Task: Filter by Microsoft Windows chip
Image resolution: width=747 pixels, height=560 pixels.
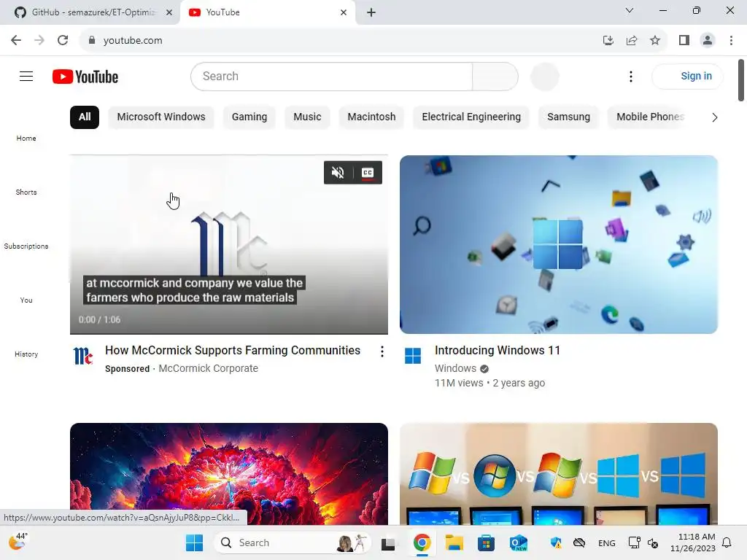Action: (x=161, y=117)
